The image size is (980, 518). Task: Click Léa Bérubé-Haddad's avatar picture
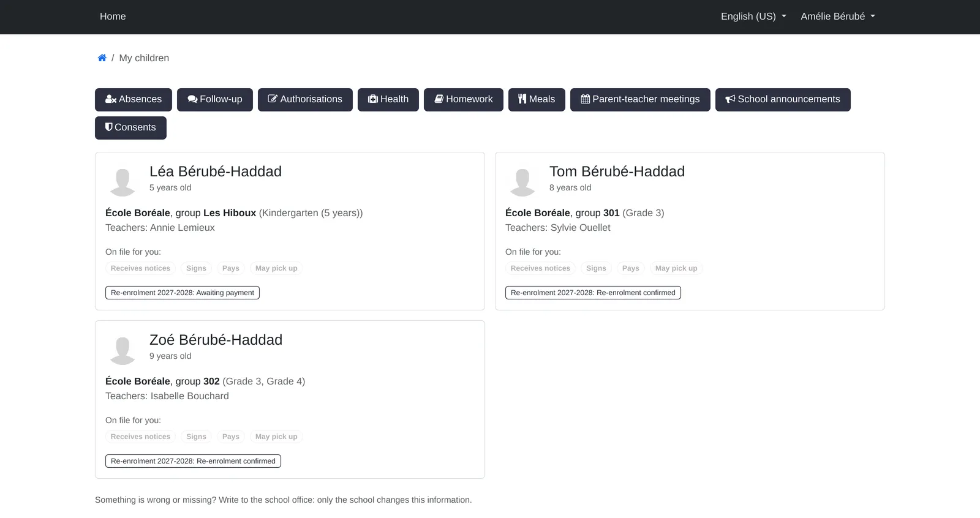point(123,182)
